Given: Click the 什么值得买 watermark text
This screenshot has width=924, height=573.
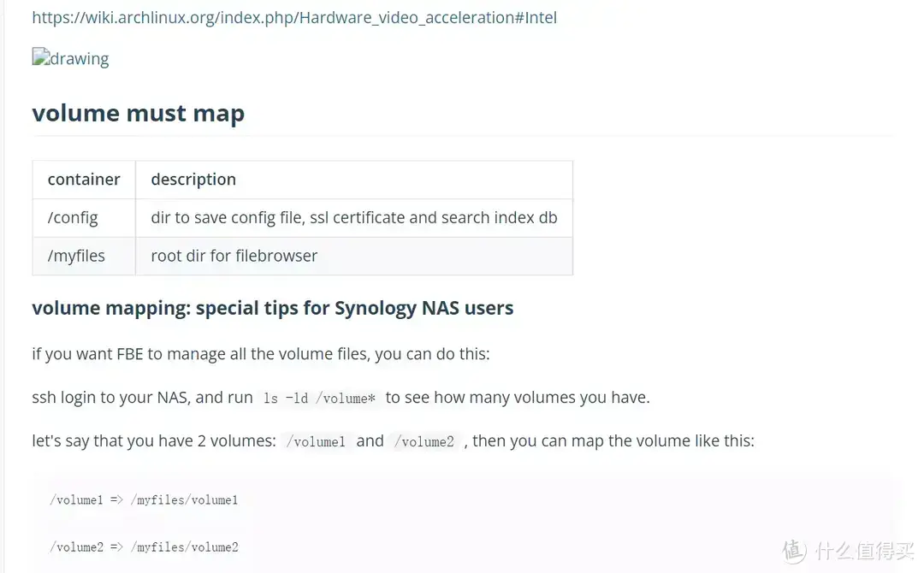Looking at the screenshot, I should (x=862, y=552).
